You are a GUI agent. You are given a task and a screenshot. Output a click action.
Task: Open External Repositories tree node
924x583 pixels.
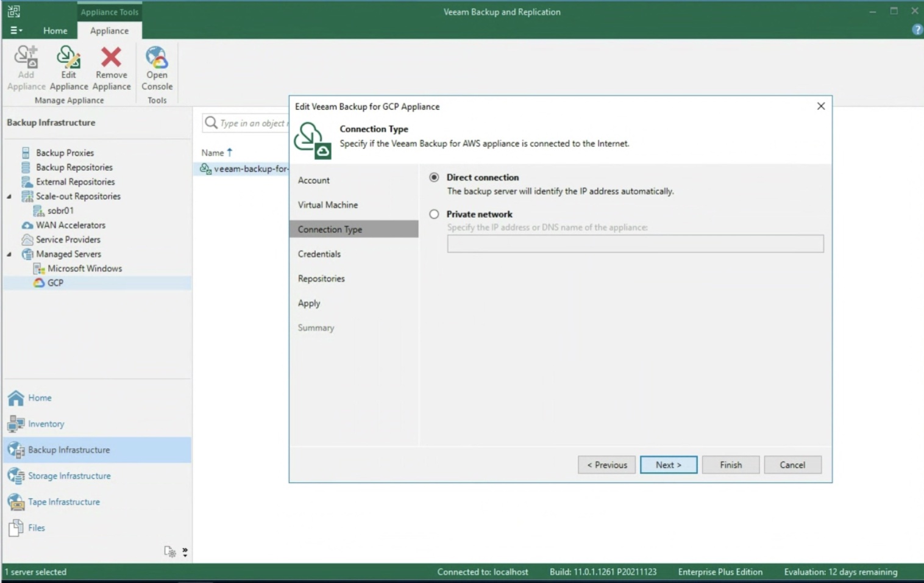tap(75, 182)
